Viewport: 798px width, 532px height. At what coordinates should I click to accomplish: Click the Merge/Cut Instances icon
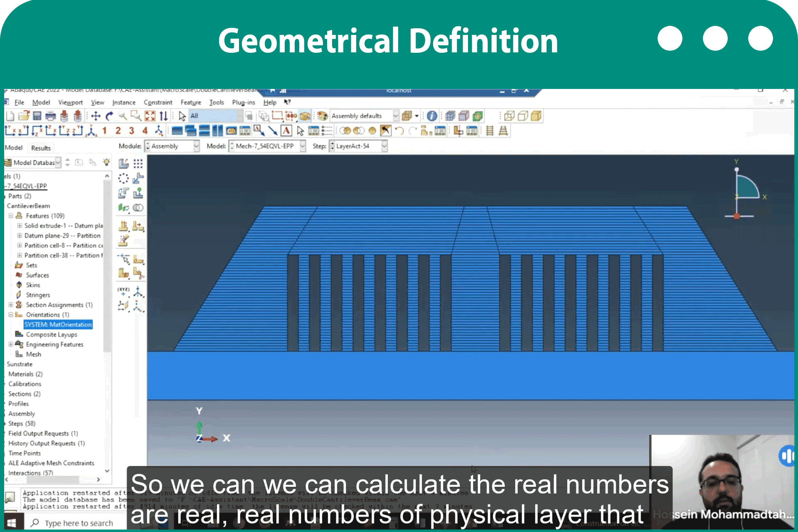pos(138,207)
